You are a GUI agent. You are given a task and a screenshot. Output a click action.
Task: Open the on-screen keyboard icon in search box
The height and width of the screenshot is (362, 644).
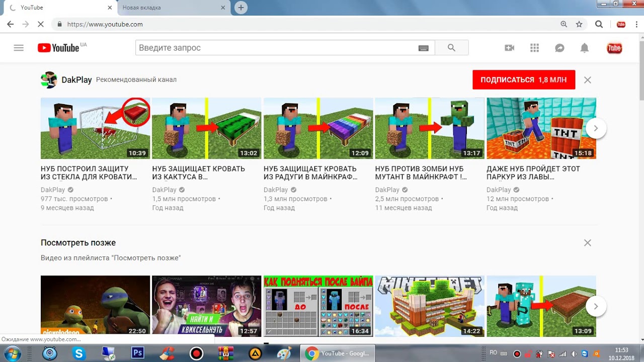[x=423, y=48]
